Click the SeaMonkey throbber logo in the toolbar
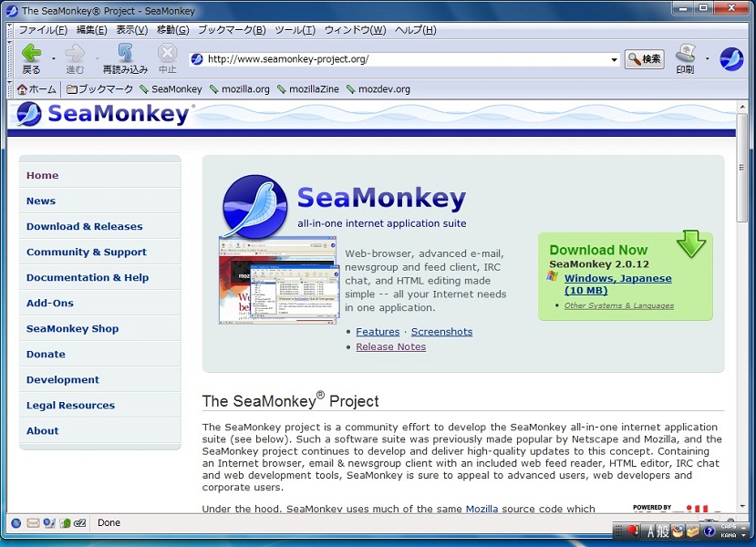This screenshot has height=547, width=756. (x=731, y=59)
